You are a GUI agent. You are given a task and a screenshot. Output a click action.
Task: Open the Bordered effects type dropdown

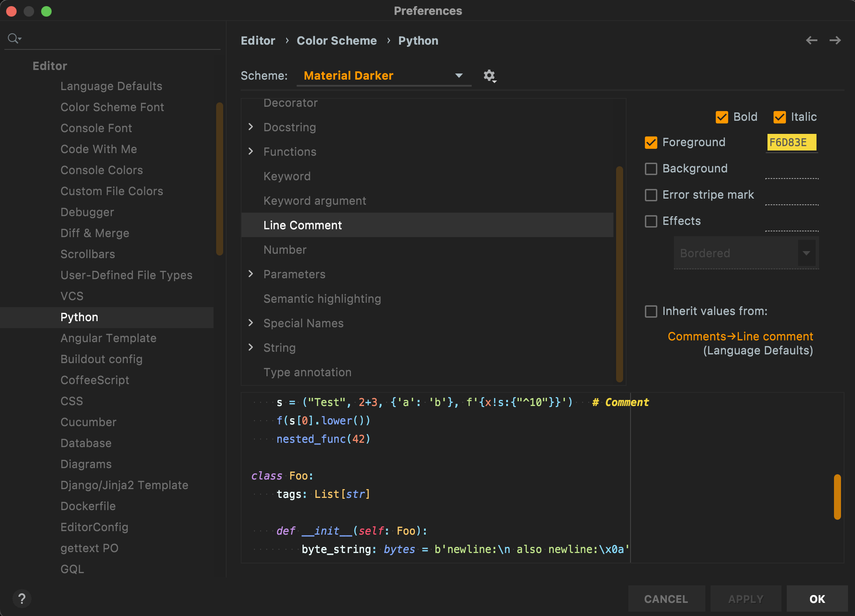point(746,253)
